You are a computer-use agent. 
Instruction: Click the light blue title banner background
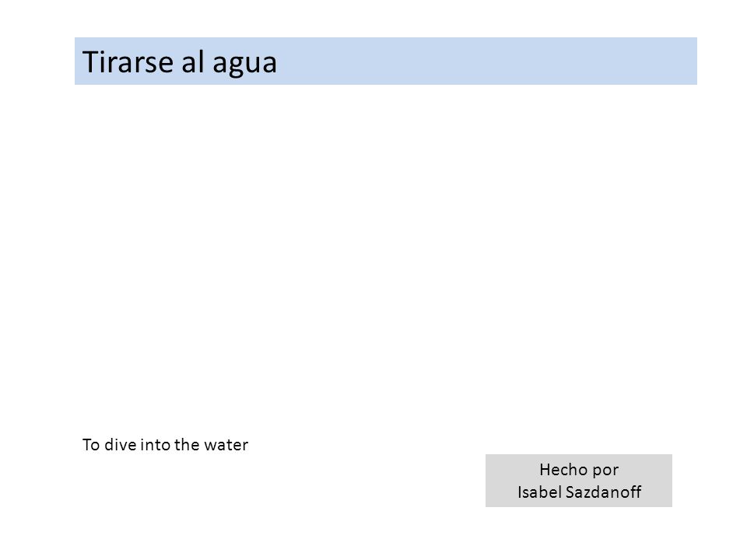(386, 61)
